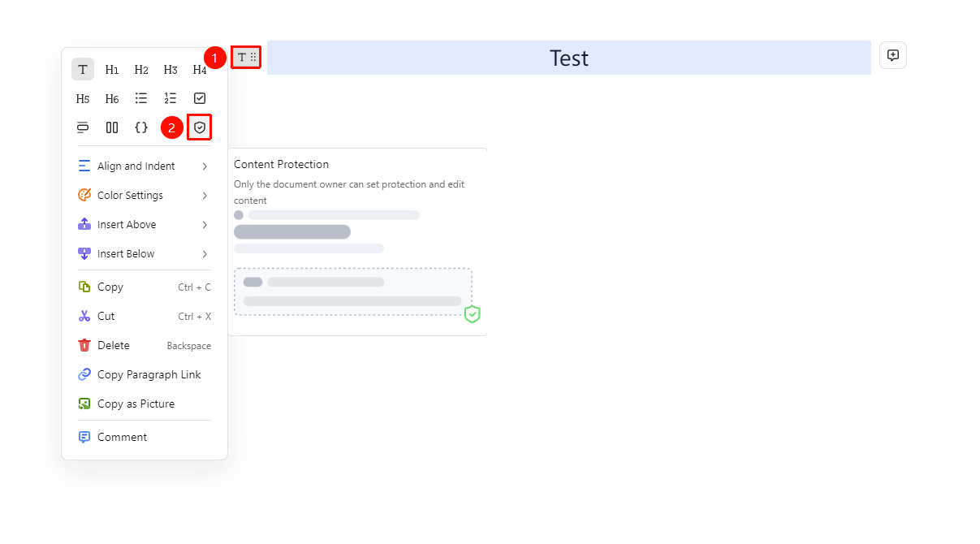980x544 pixels.
Task: Expand the Color Settings submenu
Action: (145, 196)
